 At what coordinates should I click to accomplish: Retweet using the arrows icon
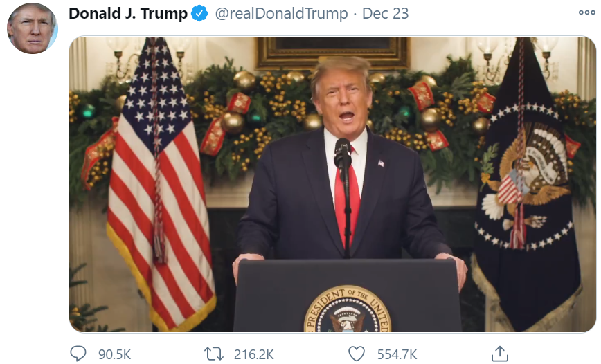tap(213, 354)
